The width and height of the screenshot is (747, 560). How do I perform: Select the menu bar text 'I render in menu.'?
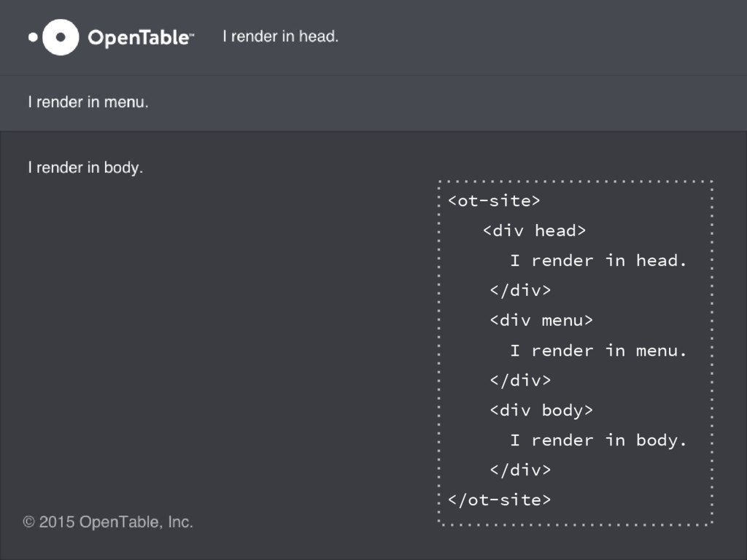[x=88, y=102]
